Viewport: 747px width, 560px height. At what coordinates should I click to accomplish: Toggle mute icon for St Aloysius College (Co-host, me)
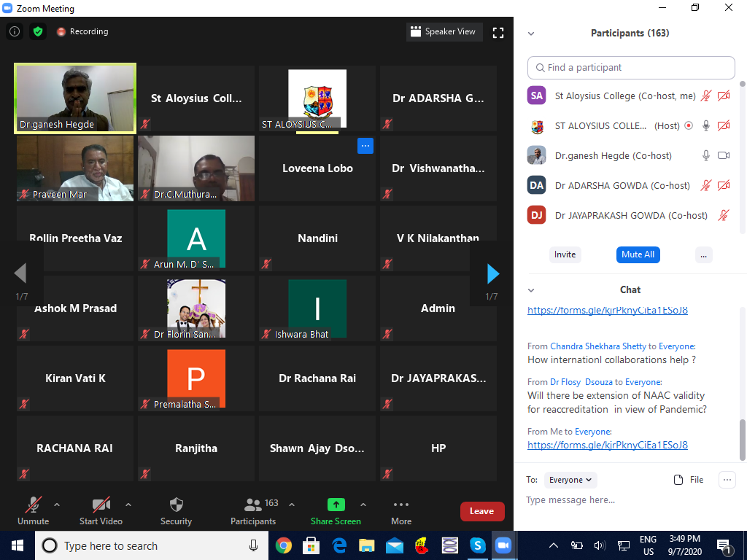pos(706,96)
